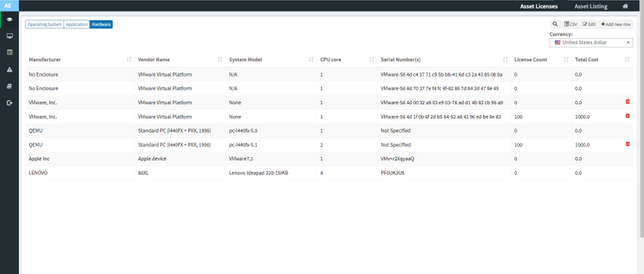The height and width of the screenshot is (274, 644).
Task: Click the VMware7,1 model cell
Action: coord(271,159)
